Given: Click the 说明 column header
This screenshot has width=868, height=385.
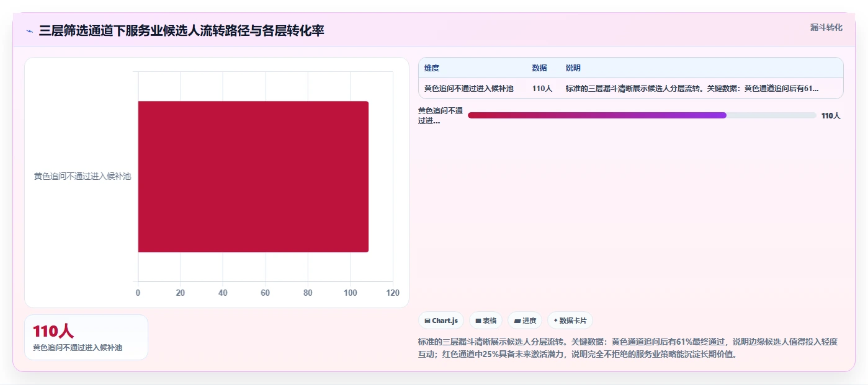Looking at the screenshot, I should 573,68.
